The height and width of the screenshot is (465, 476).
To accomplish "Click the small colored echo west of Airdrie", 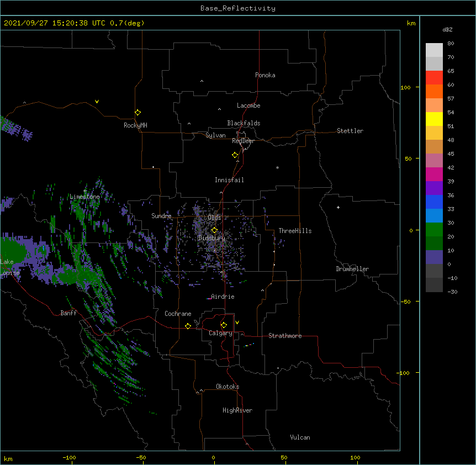I will [x=209, y=299].
